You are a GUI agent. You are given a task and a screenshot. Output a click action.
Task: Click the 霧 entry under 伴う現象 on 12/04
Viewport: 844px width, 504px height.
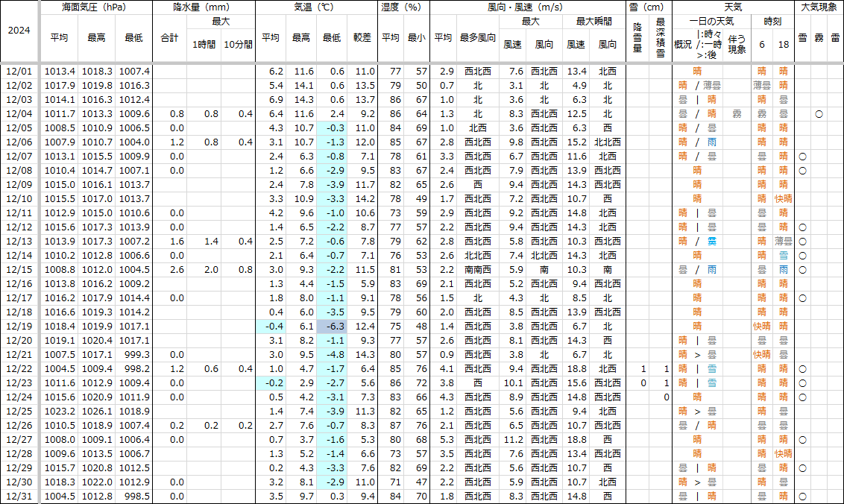point(737,114)
